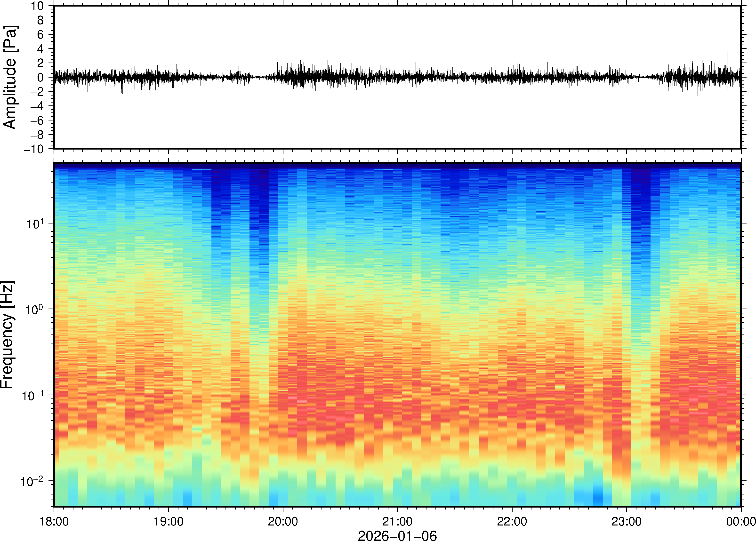Click the 10 Hz frequency tick label

[35, 224]
